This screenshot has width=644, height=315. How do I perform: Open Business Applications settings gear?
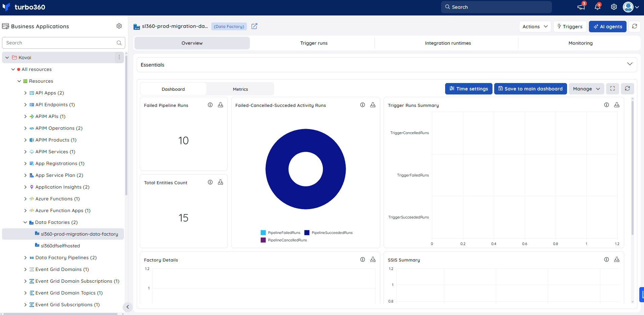pyautogui.click(x=119, y=26)
